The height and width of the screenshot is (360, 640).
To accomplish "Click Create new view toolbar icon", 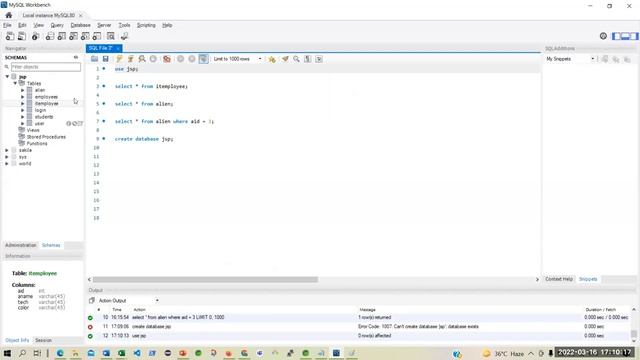I will (73, 36).
